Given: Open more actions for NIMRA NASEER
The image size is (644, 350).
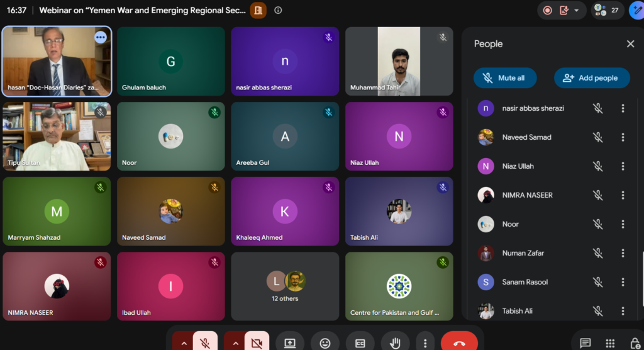Looking at the screenshot, I should 623,195.
